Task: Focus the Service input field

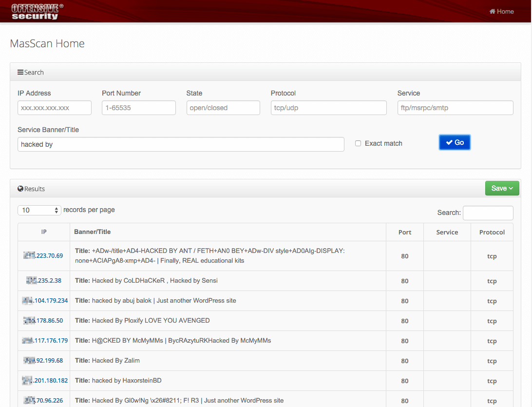Action: click(x=455, y=108)
